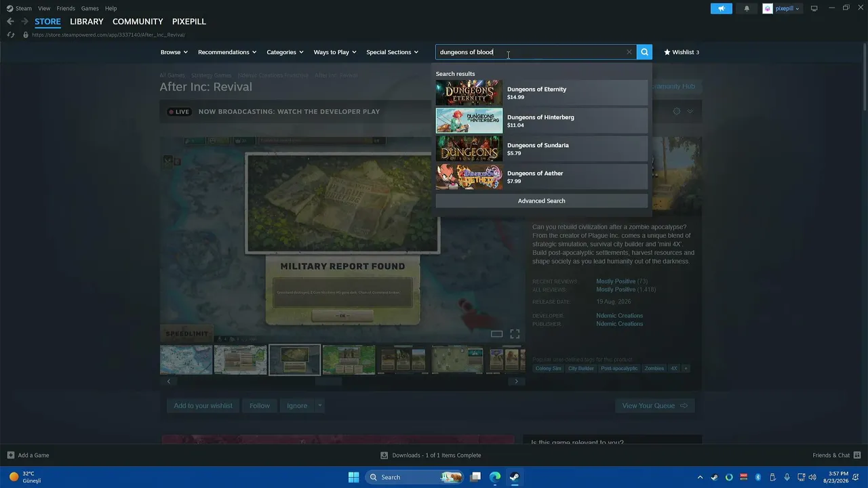
Task: Click the Steam logo in the title bar
Action: pyautogui.click(x=10, y=8)
